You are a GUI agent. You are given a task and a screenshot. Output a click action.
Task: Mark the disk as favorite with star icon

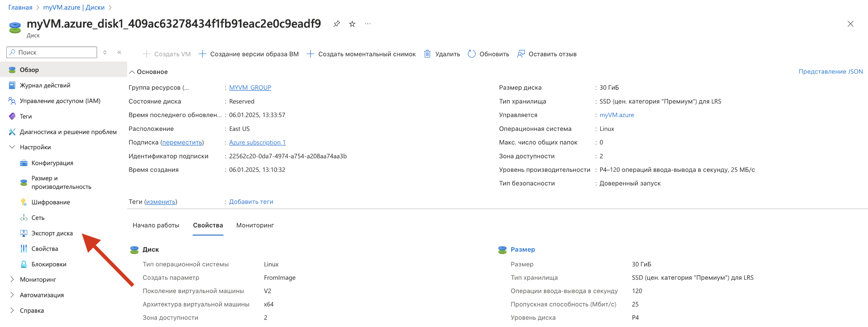coord(352,24)
